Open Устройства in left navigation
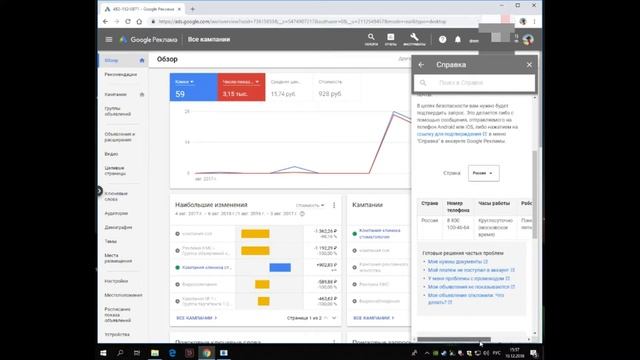 [117, 334]
